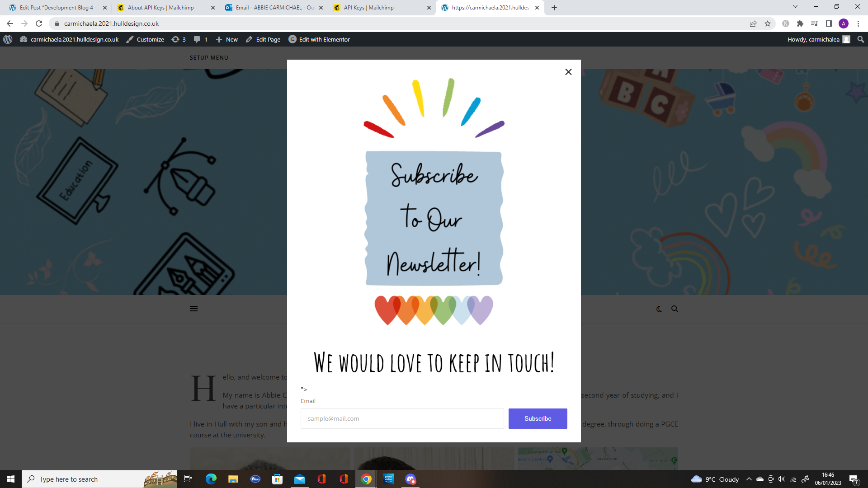Open Microsoft Edge from taskbar
The height and width of the screenshot is (488, 868).
point(211,479)
